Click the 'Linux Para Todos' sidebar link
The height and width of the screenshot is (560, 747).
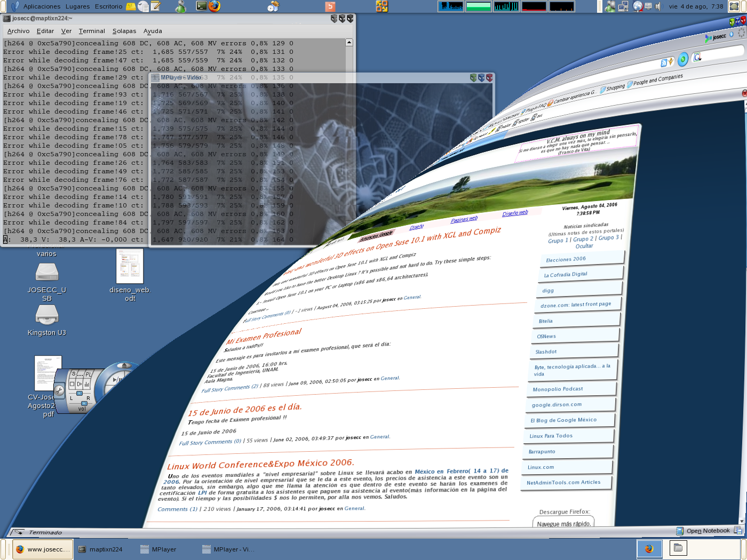coord(551,436)
